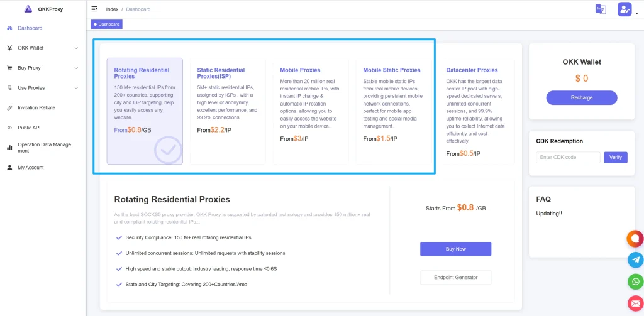Screen dimensions: 644x316
Task: Expand the OKK Wallet sidebar menu
Action: tap(43, 48)
